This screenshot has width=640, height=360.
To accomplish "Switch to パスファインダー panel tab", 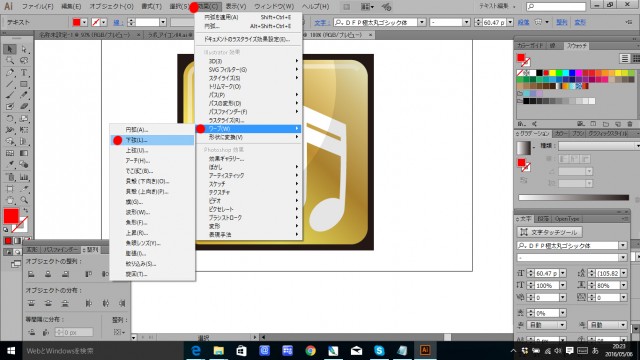I will tap(61, 249).
